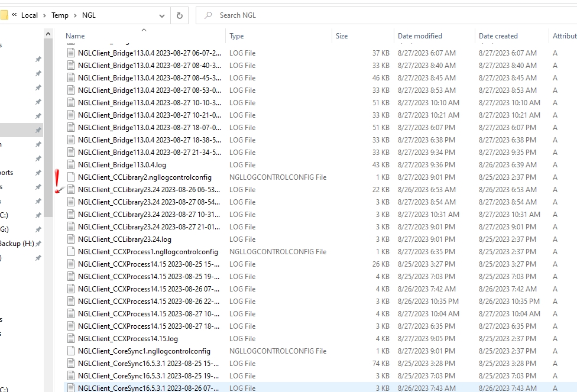Open the address bar dropdown arrow
Image resolution: width=577 pixels, height=392 pixels.
[x=161, y=15]
